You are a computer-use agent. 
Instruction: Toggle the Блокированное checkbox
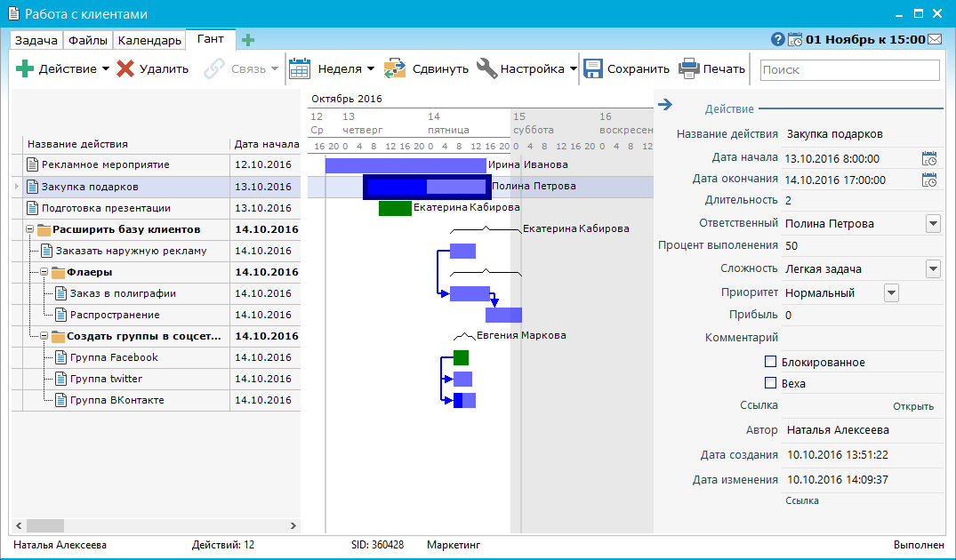point(771,362)
